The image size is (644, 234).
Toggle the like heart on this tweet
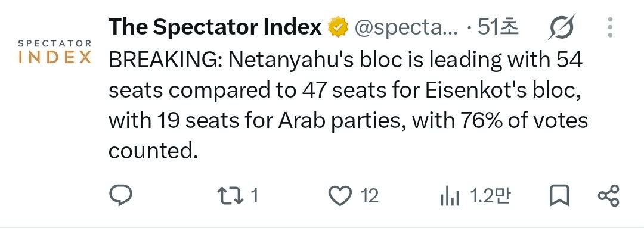[x=340, y=195]
